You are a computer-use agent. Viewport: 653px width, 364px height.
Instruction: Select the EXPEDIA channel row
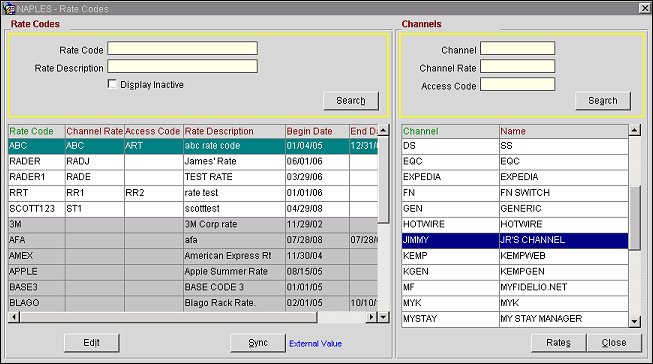pos(515,177)
